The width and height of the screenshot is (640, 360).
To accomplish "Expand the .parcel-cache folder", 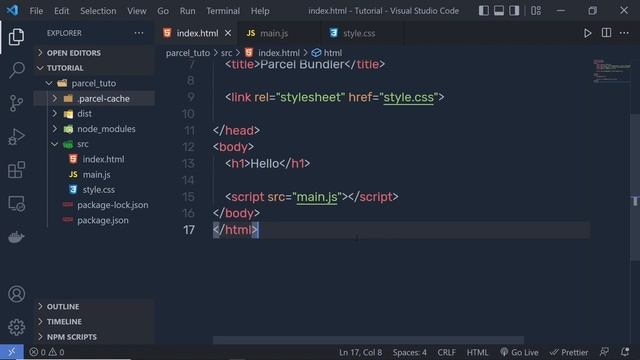I will (x=94, y=98).
